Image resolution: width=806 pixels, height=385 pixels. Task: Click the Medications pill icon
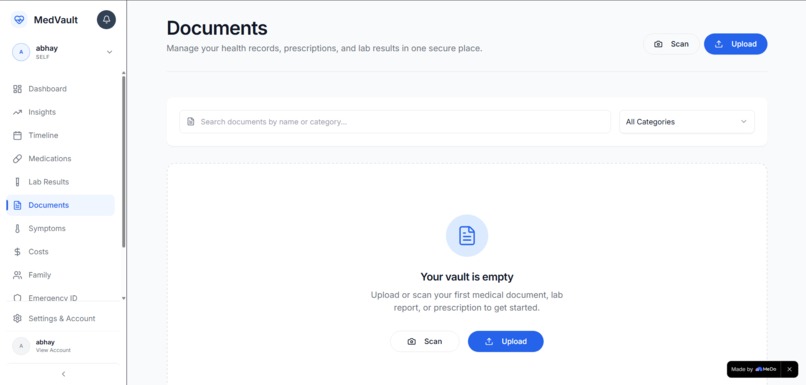tap(17, 158)
